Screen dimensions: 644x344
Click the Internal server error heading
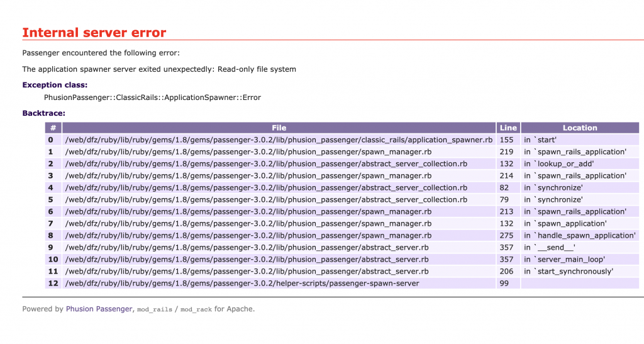pyautogui.click(x=94, y=33)
